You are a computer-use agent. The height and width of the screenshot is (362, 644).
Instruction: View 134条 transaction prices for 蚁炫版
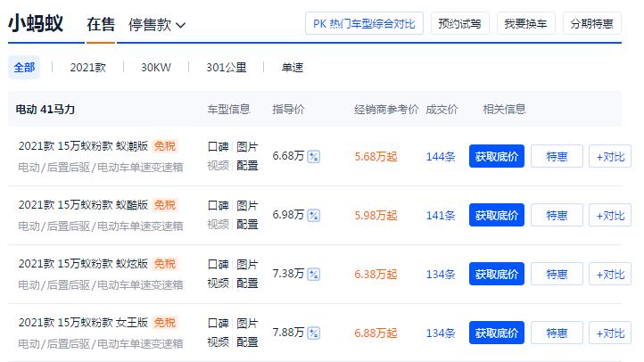coord(441,274)
